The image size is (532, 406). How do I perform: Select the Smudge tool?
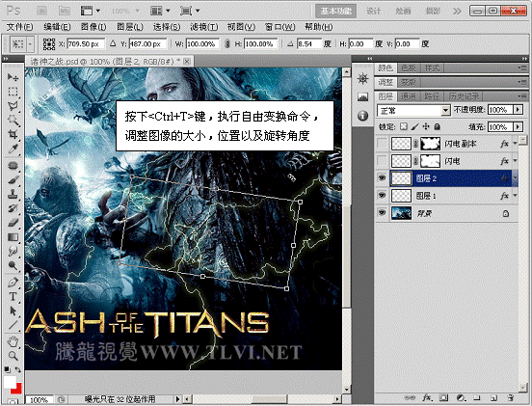13,251
